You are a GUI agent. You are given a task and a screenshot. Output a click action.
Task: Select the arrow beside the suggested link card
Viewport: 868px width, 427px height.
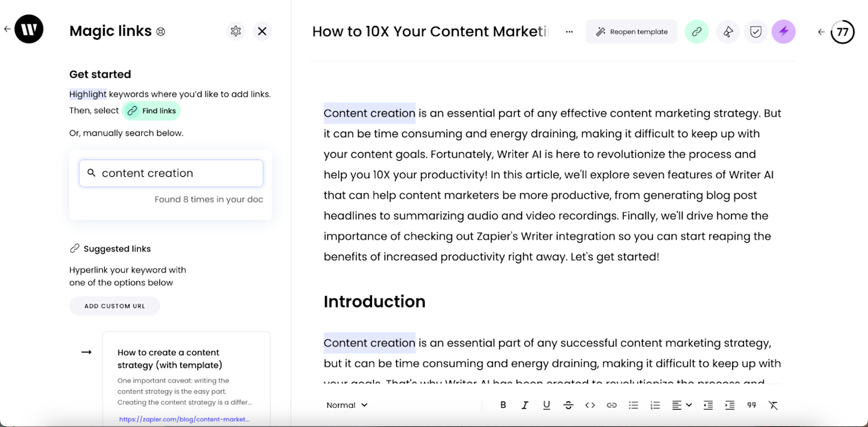pyautogui.click(x=87, y=353)
